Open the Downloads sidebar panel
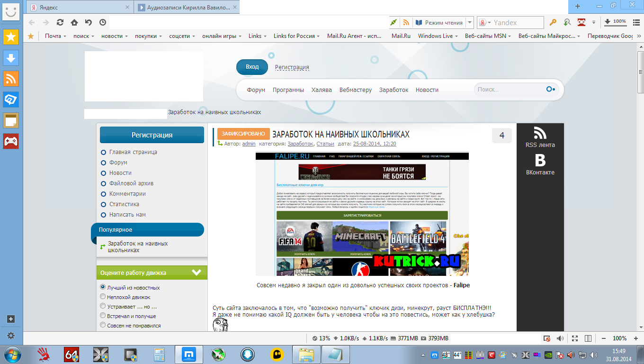The image size is (644, 364). coord(11,57)
